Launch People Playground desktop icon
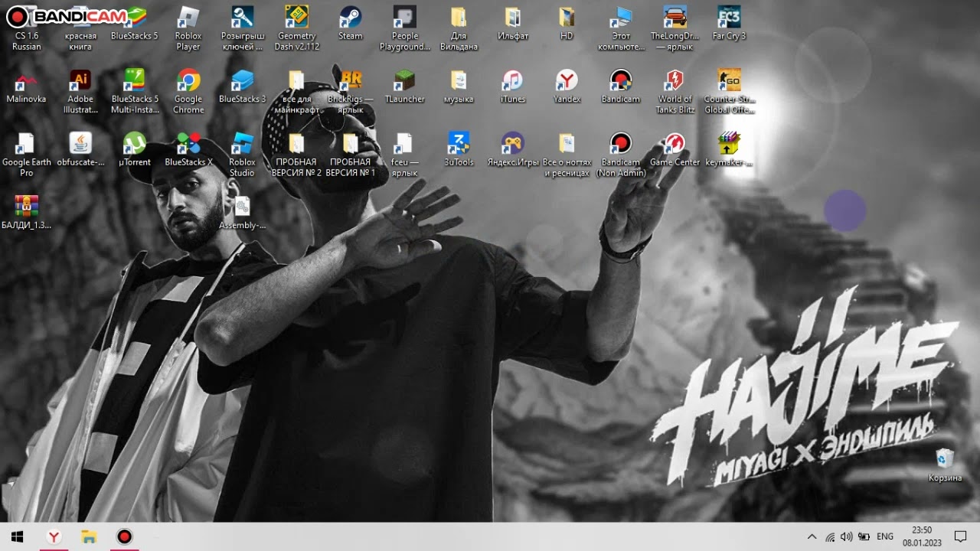The width and height of the screenshot is (980, 551). click(405, 28)
